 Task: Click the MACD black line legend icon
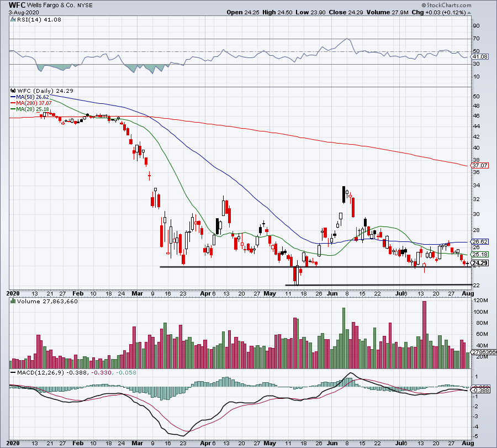pos(13,372)
